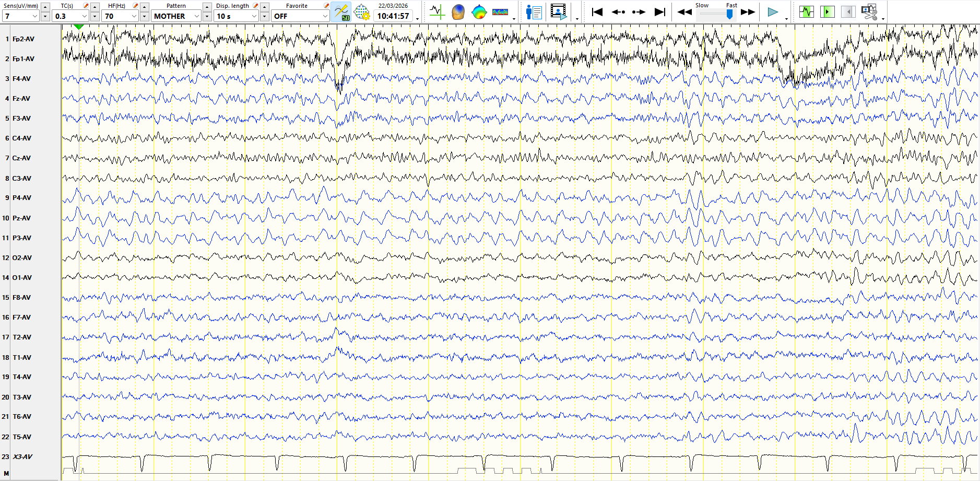Open the TC(s) time constant dropdown
The width and height of the screenshot is (980, 481).
[x=71, y=16]
